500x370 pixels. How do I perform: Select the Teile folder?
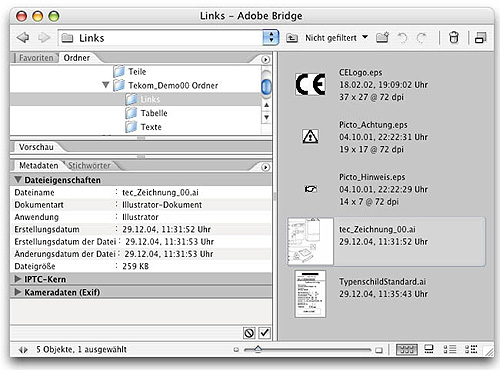pos(130,71)
